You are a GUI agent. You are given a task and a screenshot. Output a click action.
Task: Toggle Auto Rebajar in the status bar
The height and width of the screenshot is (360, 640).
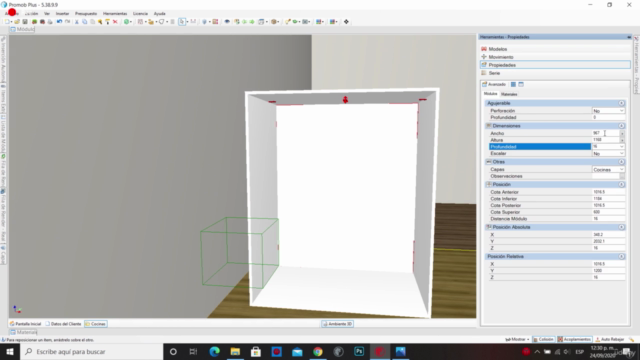pyautogui.click(x=610, y=339)
